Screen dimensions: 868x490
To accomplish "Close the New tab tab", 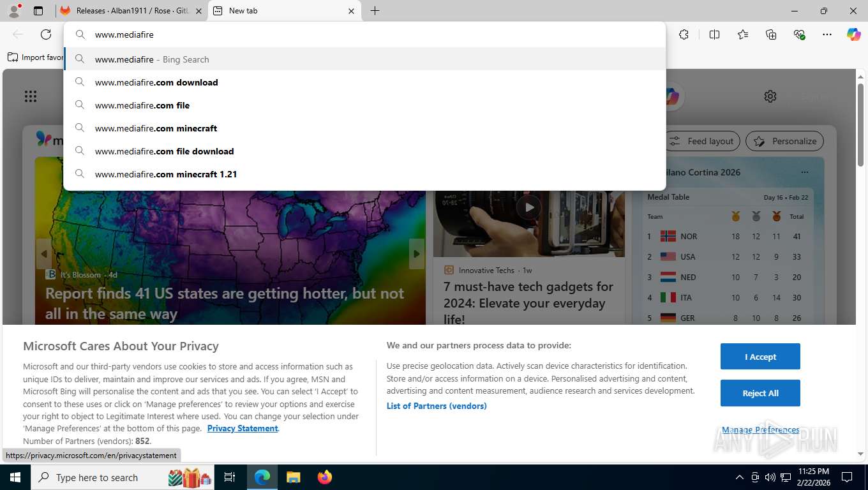I will coord(351,11).
